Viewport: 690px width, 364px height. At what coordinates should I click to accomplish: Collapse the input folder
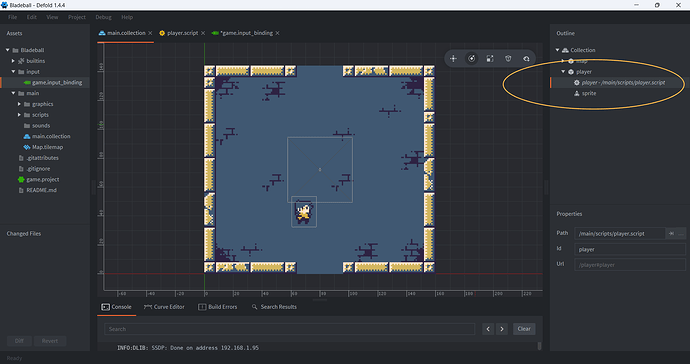click(x=13, y=72)
